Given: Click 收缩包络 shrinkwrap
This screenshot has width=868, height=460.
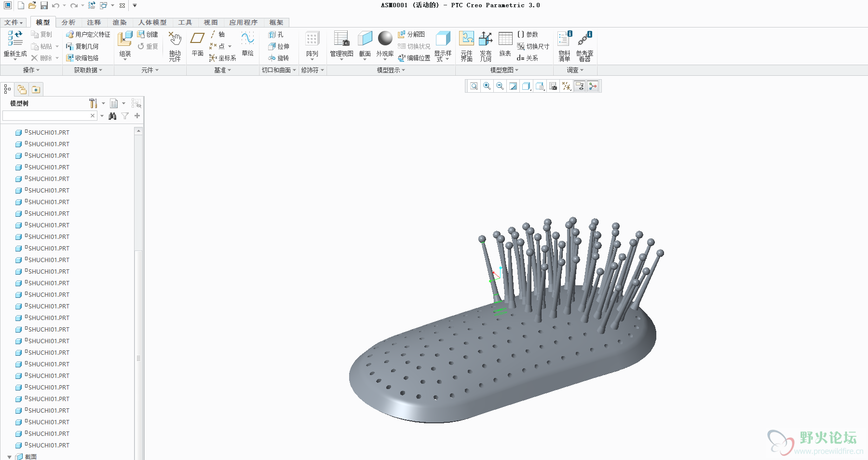Looking at the screenshot, I should pos(82,58).
